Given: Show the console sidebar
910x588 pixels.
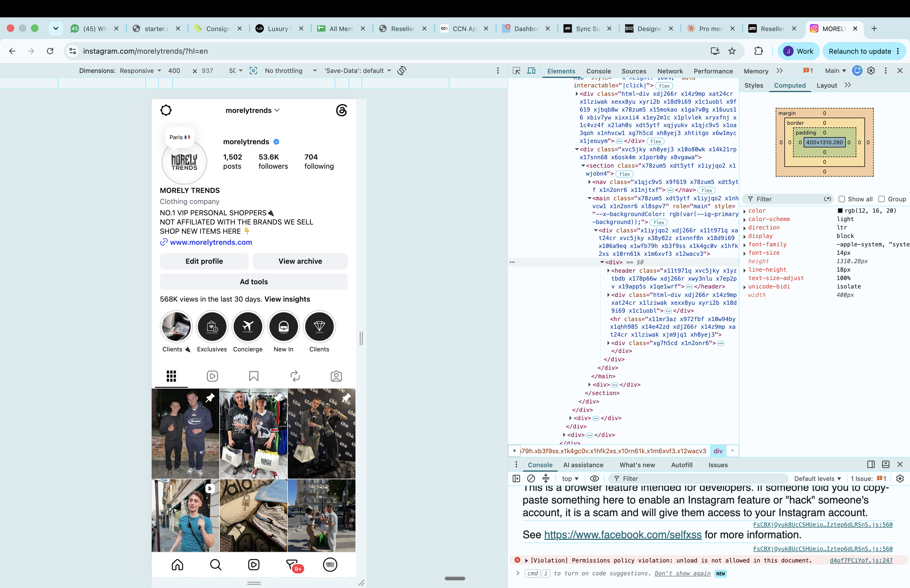Looking at the screenshot, I should (516, 479).
